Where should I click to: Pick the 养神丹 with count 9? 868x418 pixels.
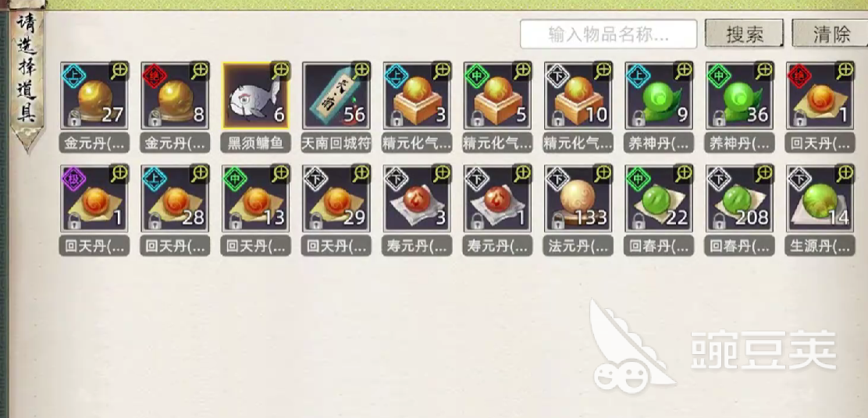(659, 96)
